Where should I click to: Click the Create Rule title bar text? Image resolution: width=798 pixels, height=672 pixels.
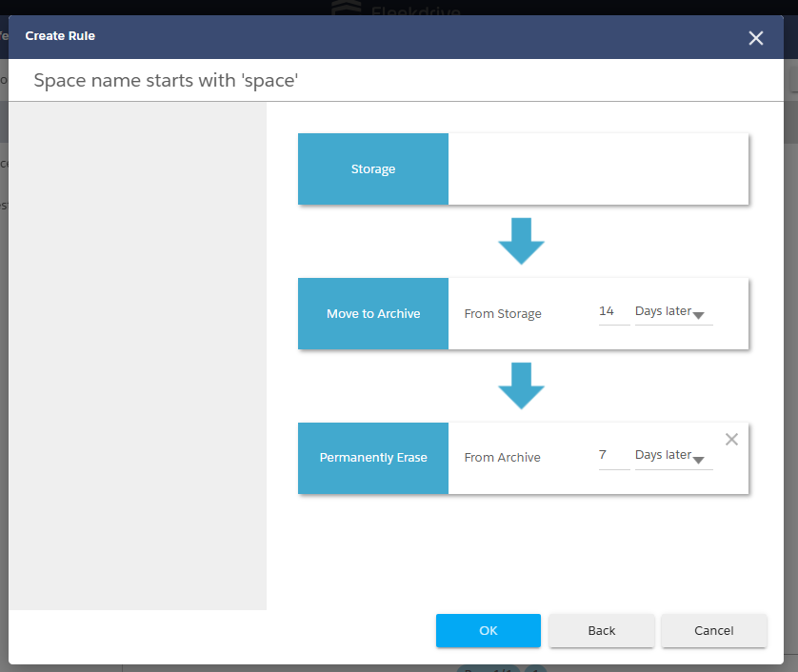point(60,36)
